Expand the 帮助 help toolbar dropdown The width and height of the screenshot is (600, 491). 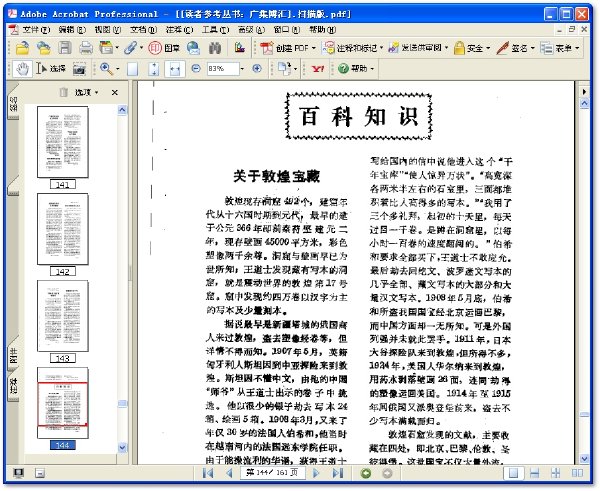372,69
